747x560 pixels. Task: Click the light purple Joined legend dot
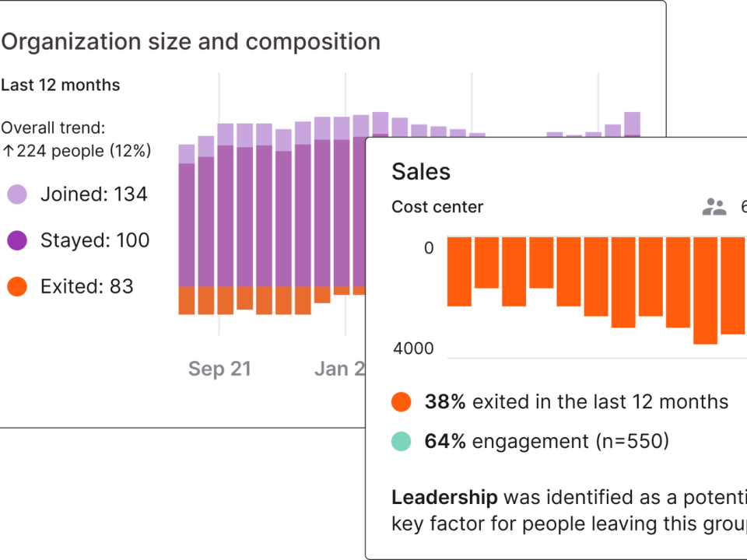tap(17, 194)
